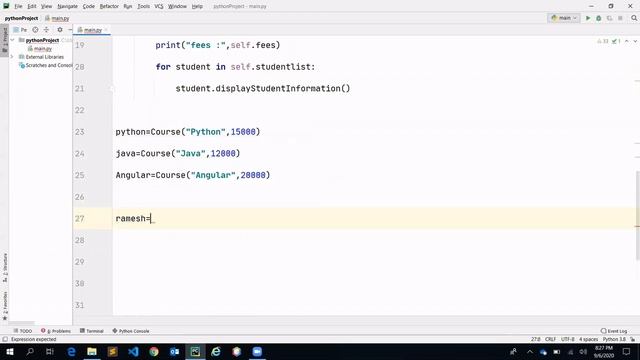Open the Refactor menu
This screenshot has width=640, height=360.
click(x=109, y=7)
